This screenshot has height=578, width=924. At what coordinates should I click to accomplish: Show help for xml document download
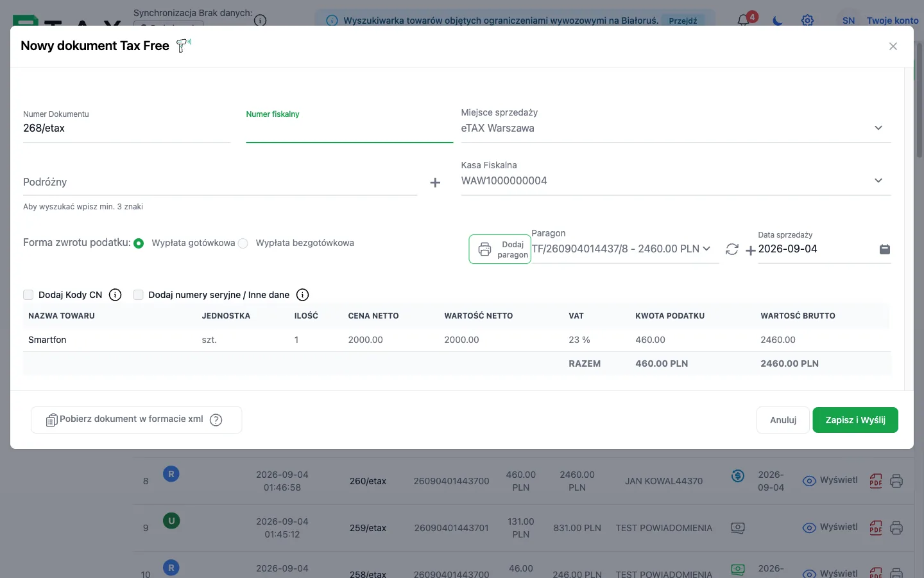point(216,420)
